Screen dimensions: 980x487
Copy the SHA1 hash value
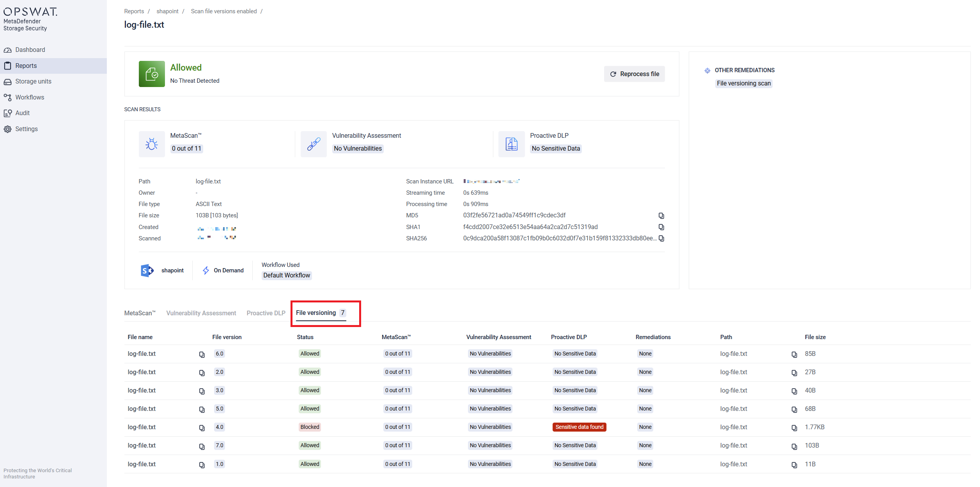point(661,227)
